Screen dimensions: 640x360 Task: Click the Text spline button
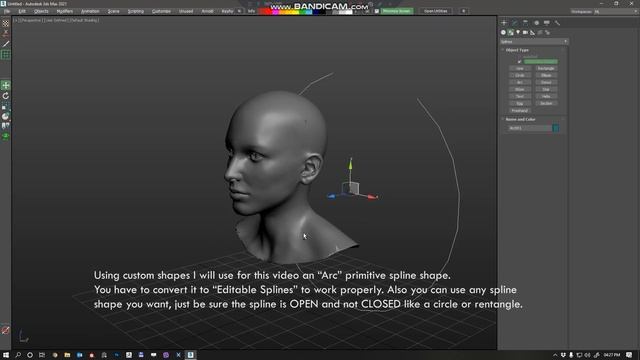coord(520,96)
